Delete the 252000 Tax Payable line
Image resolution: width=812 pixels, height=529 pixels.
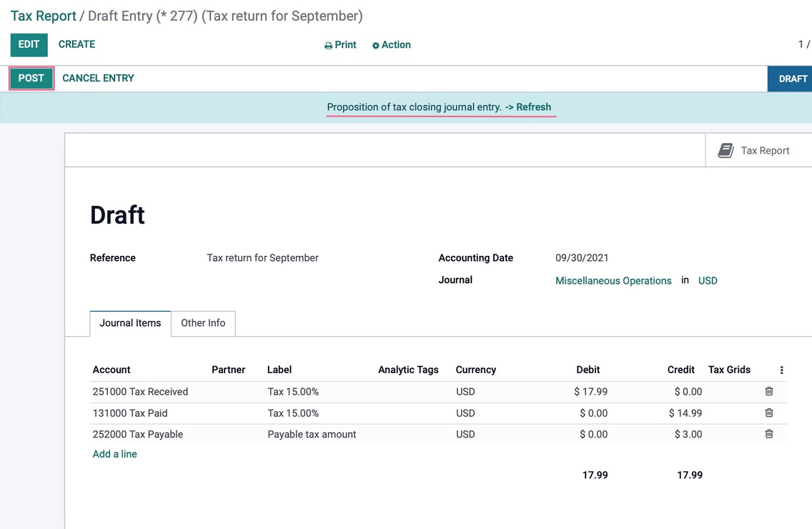(769, 434)
